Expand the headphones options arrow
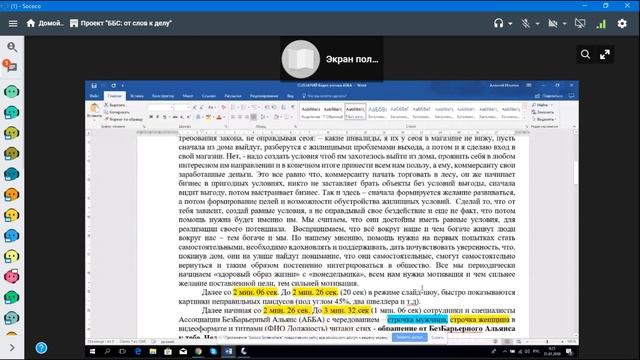 510,24
